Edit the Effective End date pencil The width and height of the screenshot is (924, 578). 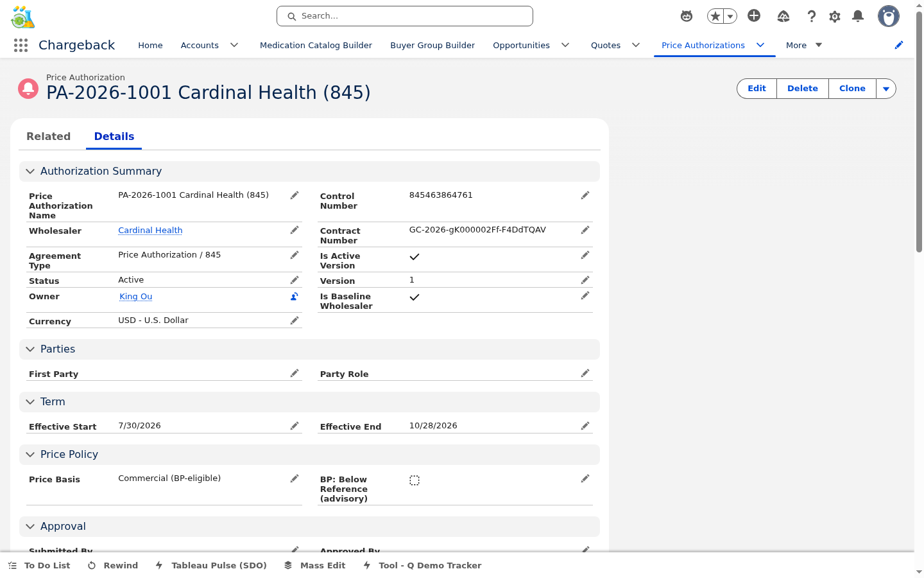click(585, 426)
